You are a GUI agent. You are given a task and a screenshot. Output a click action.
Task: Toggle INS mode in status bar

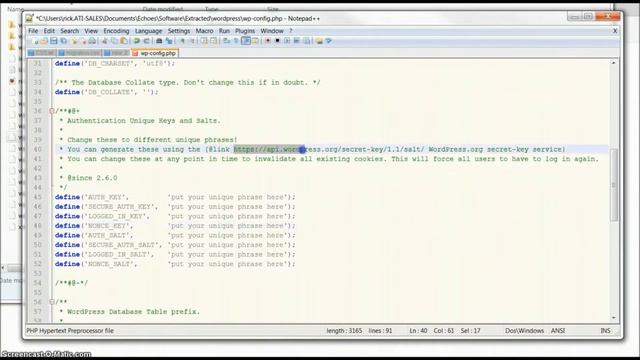click(605, 331)
